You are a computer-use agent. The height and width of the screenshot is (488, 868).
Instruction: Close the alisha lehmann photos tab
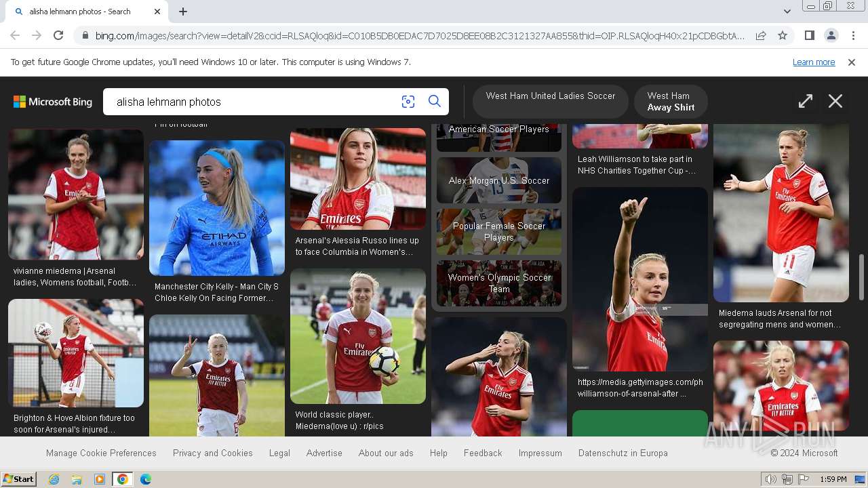[x=157, y=12]
